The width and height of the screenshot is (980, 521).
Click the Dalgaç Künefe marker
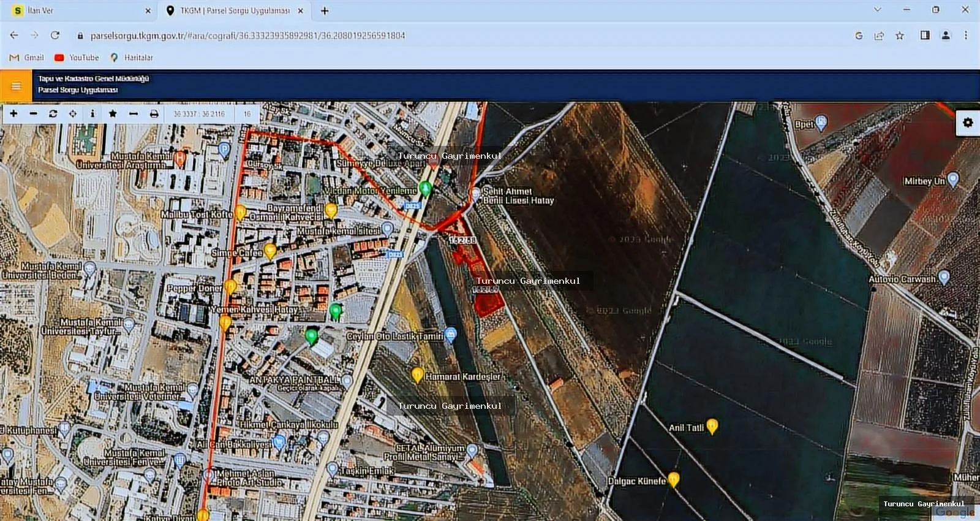[674, 479]
